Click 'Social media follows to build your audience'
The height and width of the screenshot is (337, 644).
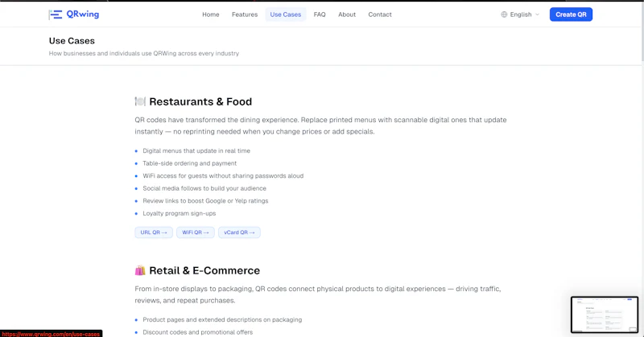204,188
